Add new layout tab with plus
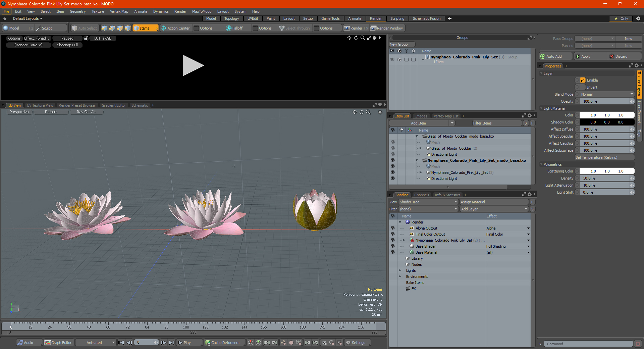This screenshot has height=349, width=644. tap(450, 18)
